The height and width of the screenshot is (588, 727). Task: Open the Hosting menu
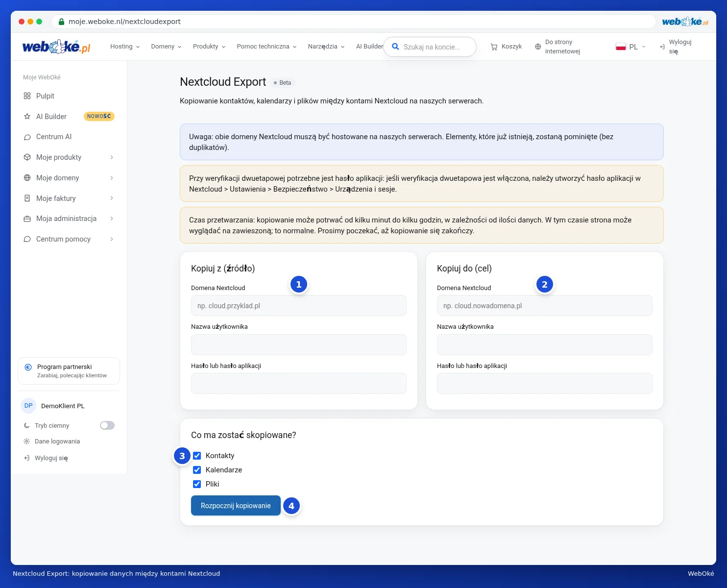(125, 47)
